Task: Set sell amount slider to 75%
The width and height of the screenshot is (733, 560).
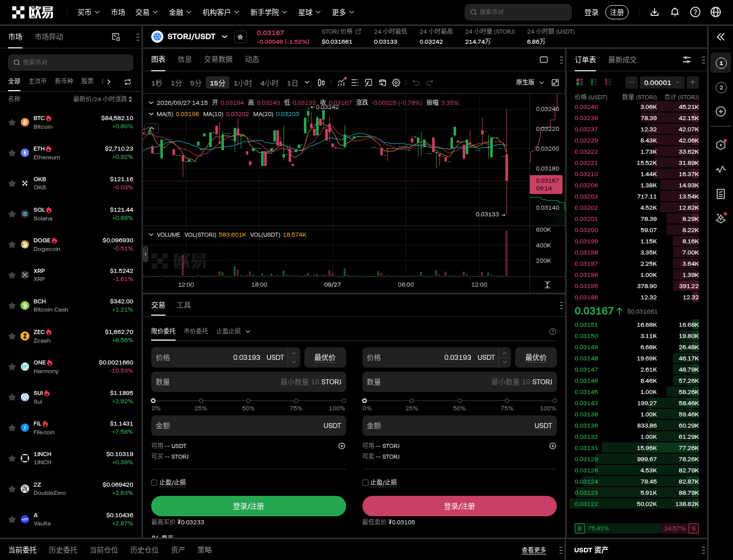Action: click(x=507, y=401)
